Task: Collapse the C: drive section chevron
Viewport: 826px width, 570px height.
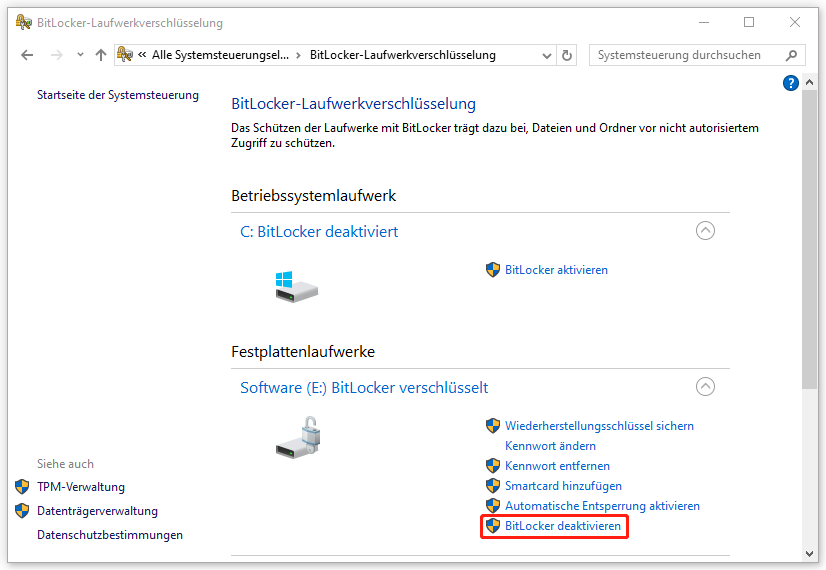Action: tap(705, 231)
